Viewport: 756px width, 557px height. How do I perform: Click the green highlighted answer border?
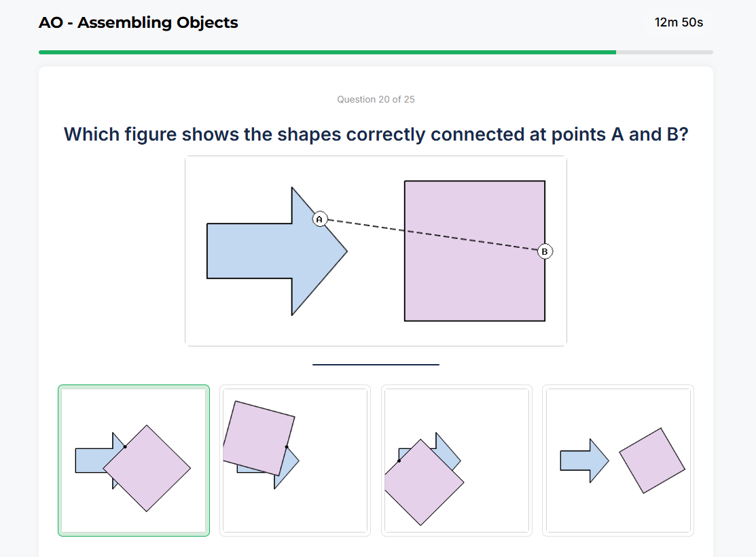pos(134,386)
